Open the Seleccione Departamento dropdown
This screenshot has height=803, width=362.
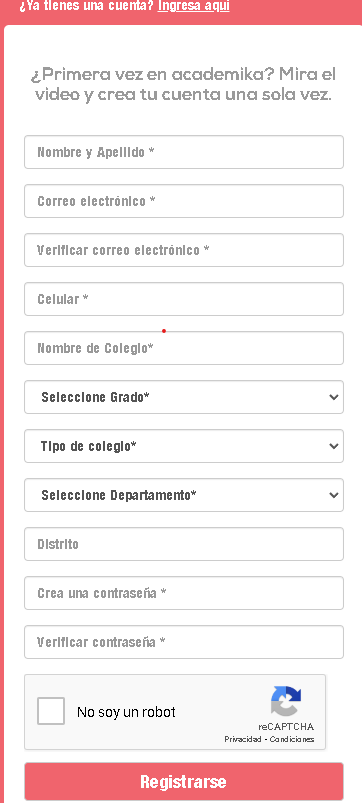coord(184,495)
